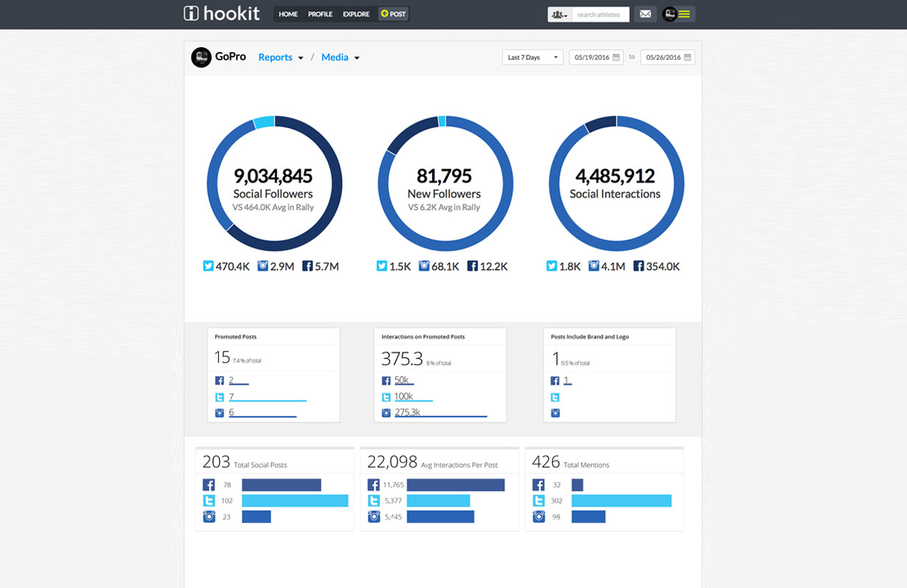Open calendar for start date 05/19/2016
This screenshot has width=907, height=588.
pos(616,57)
